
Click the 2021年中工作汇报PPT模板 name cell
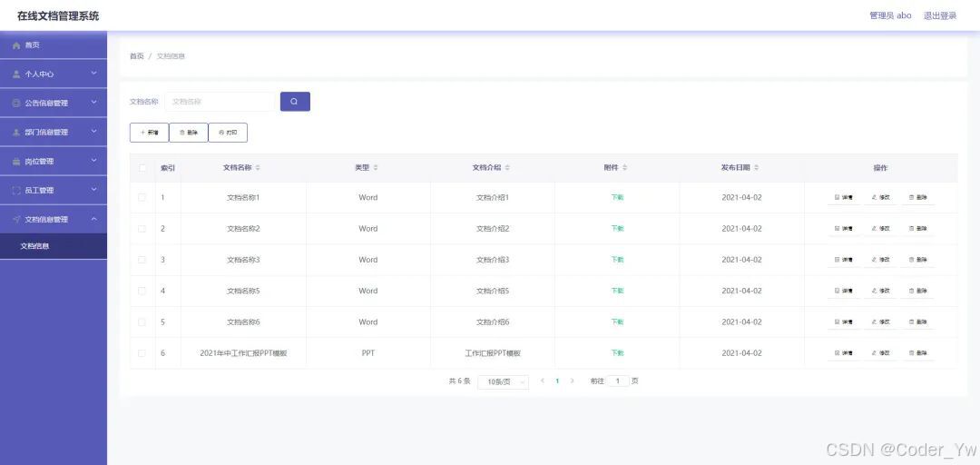(x=243, y=353)
